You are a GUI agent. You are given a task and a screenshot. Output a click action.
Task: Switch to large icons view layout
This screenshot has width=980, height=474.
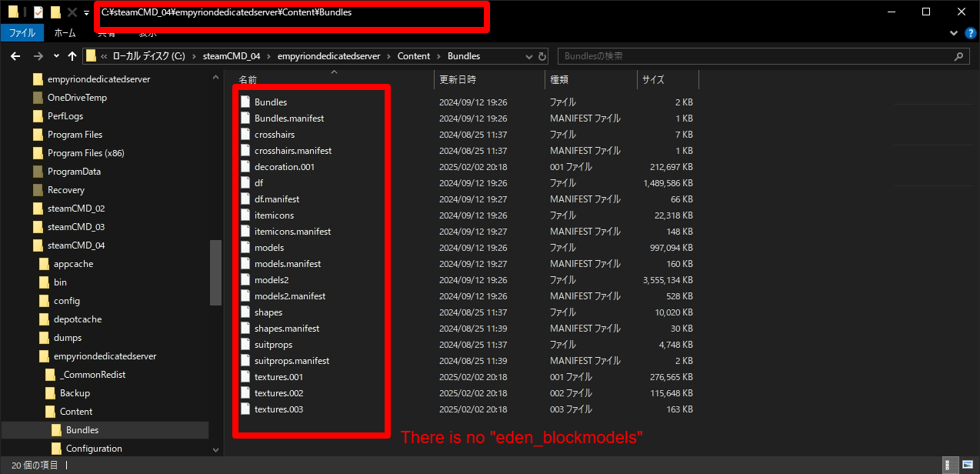click(x=968, y=465)
